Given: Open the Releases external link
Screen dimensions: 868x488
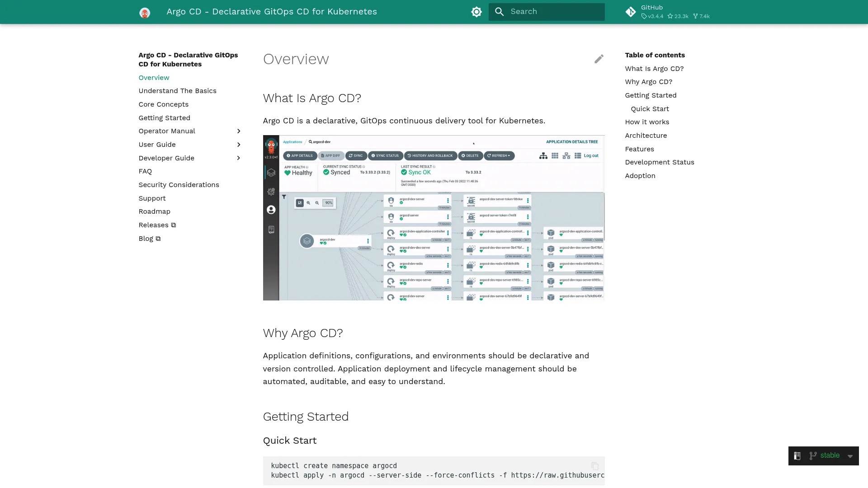Looking at the screenshot, I should coord(157,225).
